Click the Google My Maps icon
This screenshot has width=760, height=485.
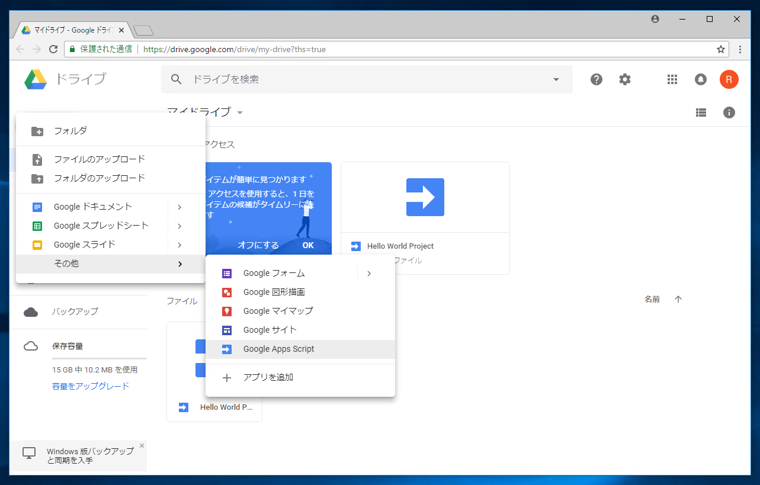click(x=227, y=311)
